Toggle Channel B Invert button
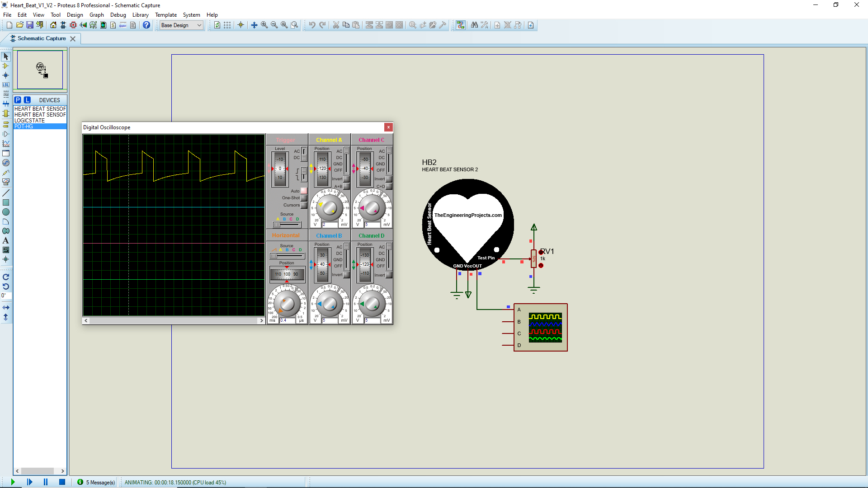This screenshot has width=868, height=488. coord(346,275)
